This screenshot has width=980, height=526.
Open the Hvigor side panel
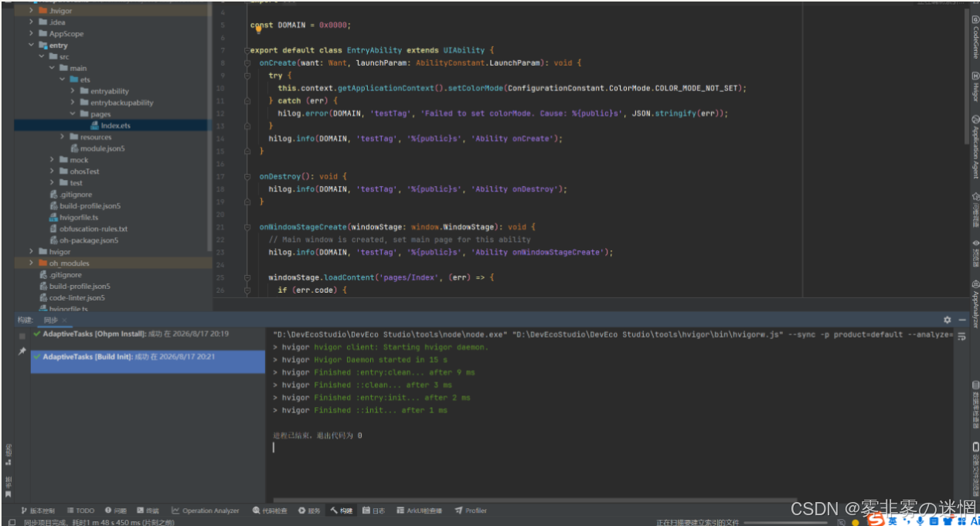(975, 87)
